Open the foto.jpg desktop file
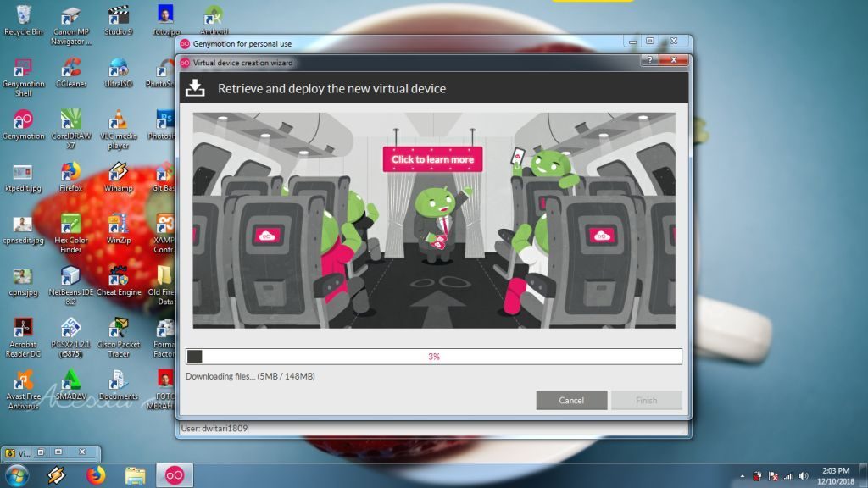The height and width of the screenshot is (488, 868). 165,20
